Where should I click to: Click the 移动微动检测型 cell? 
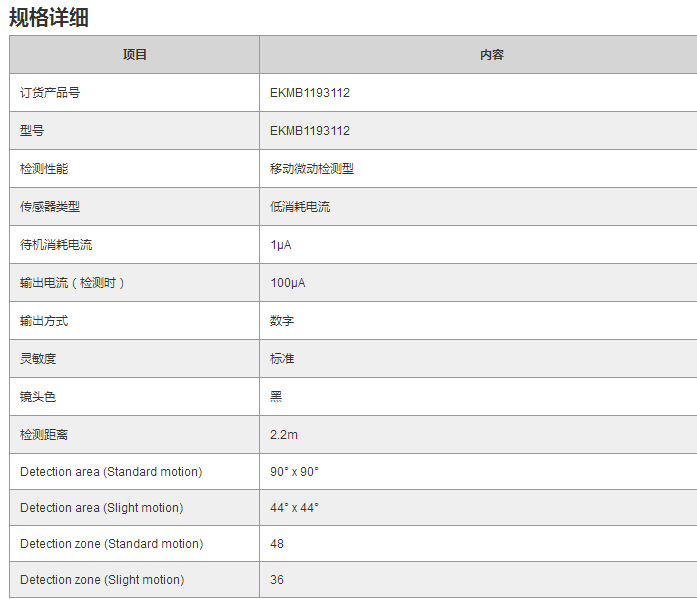tap(312, 169)
